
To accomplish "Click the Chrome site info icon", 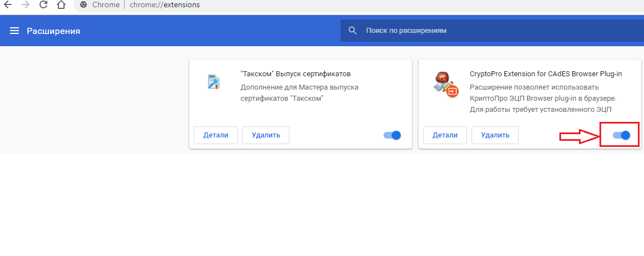I will click(x=84, y=5).
